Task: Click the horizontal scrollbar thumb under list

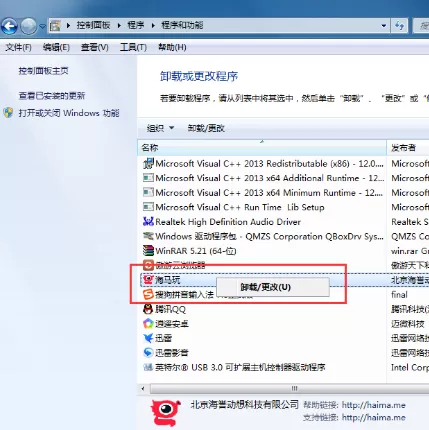Action: click(290, 388)
